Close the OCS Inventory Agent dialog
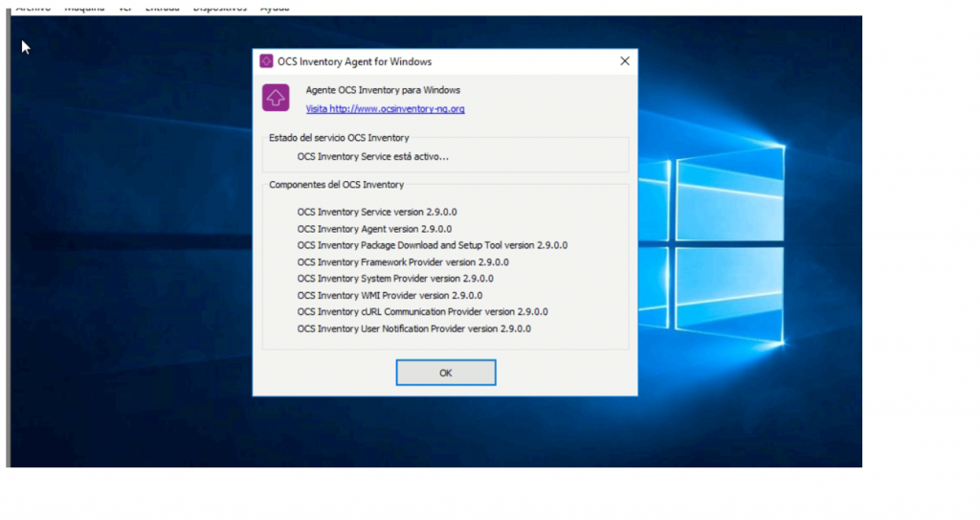Image resolution: width=980 pixels, height=520 pixels. coord(624,60)
